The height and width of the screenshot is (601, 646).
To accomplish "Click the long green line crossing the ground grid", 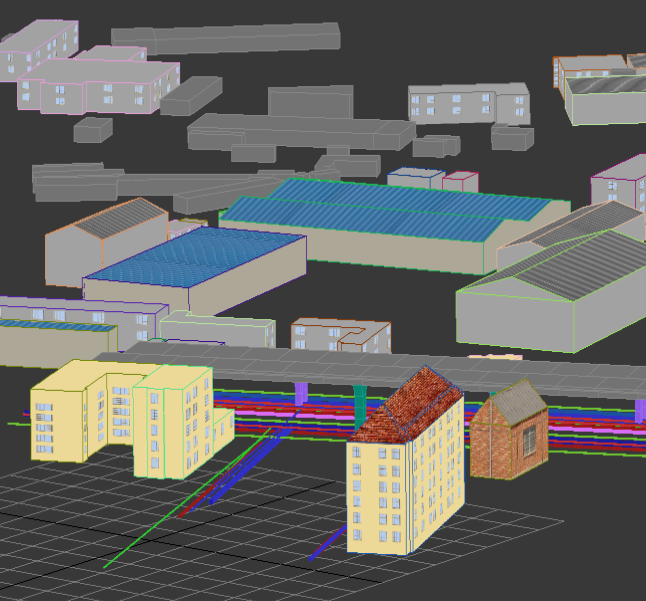I will pos(187,498).
